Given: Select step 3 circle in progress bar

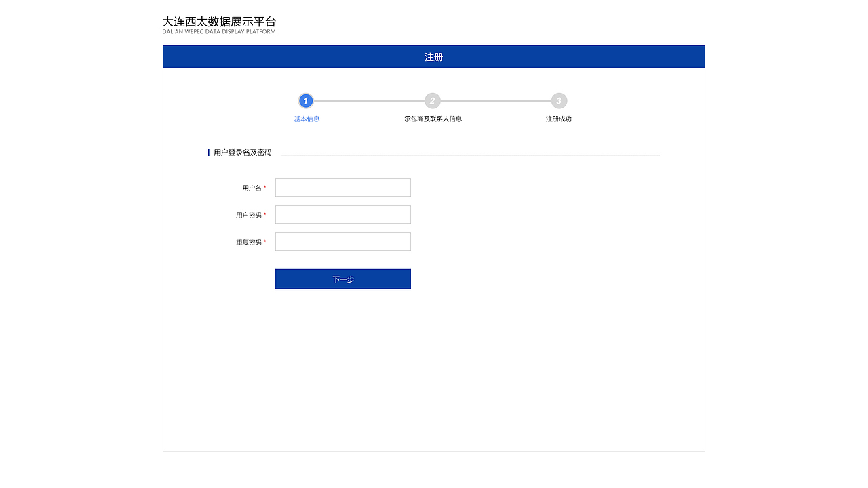Looking at the screenshot, I should [x=559, y=101].
